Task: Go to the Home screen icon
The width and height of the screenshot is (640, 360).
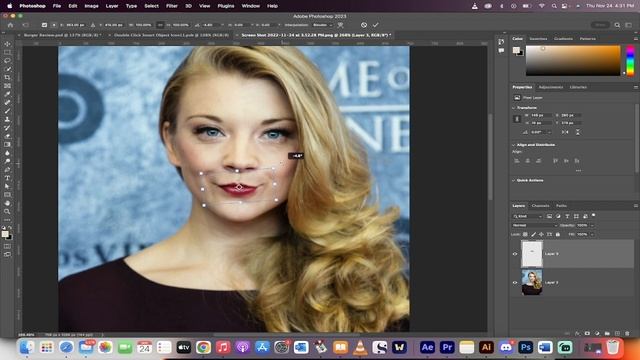Action: (x=10, y=25)
